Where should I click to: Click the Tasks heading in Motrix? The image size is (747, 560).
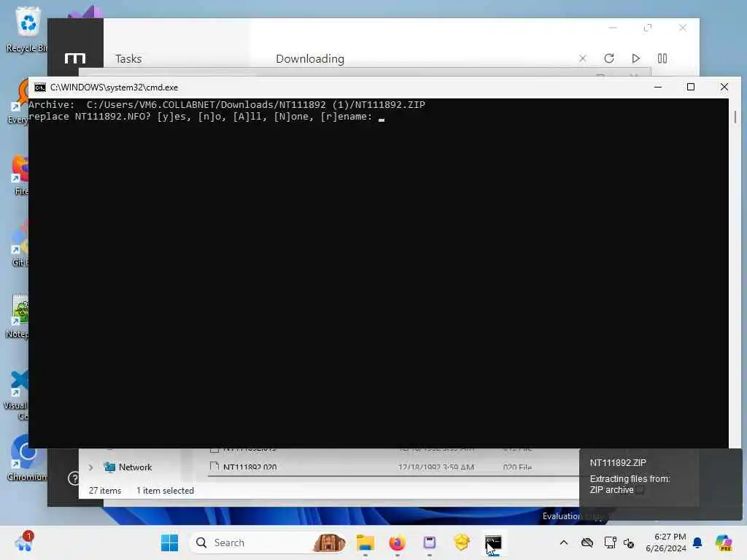(128, 59)
